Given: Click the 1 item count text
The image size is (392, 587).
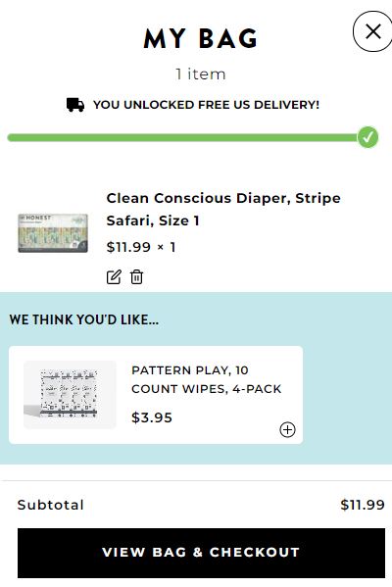Looking at the screenshot, I should click(201, 74).
